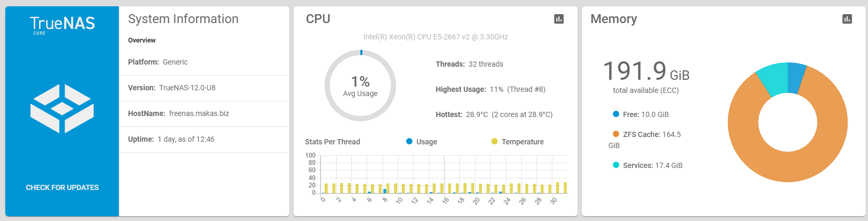
Task: Open Memory reports chart icon
Action: (x=847, y=19)
